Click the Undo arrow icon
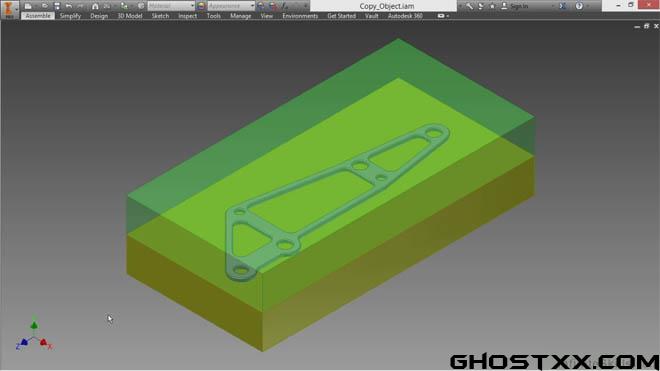The width and height of the screenshot is (660, 371). point(69,6)
